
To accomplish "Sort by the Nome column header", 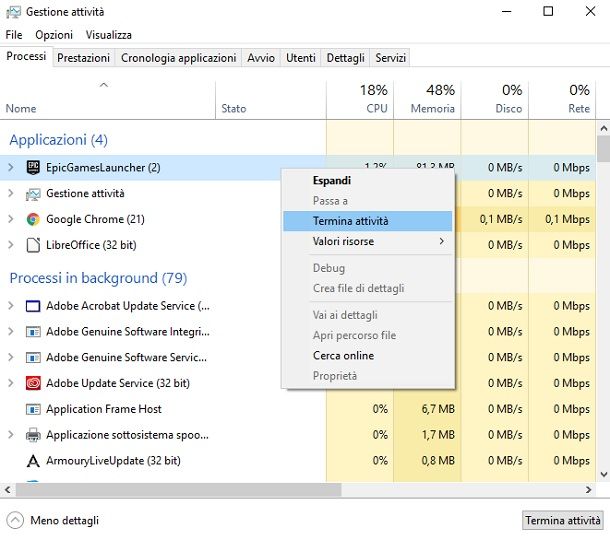I will click(x=108, y=100).
